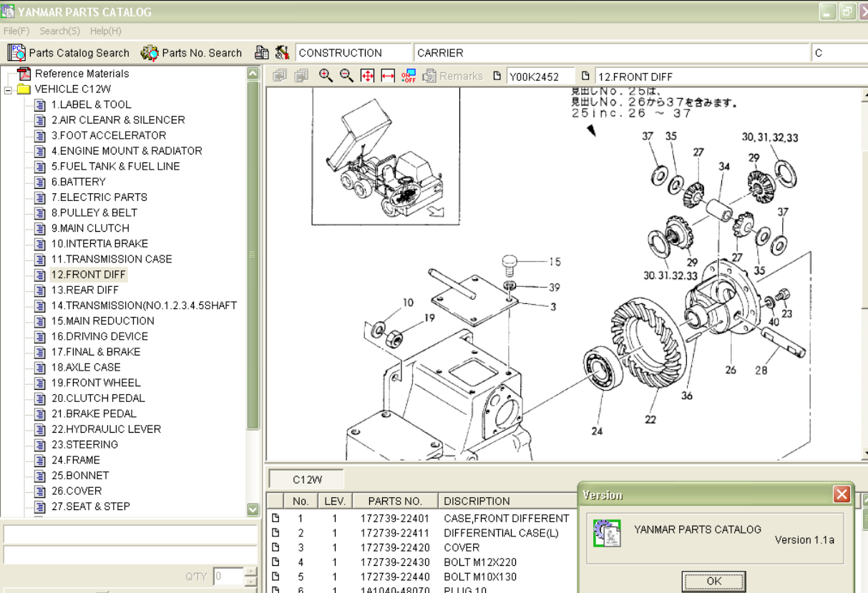Click page icon of 16.DRIVING DEVICE
Image resolution: width=868 pixels, height=593 pixels.
(x=40, y=336)
